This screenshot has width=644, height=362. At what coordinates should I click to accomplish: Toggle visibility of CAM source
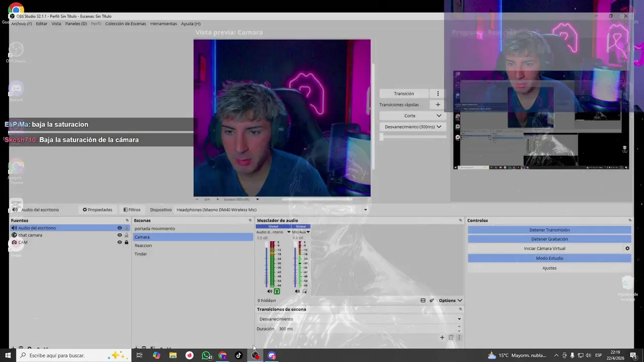tap(120, 242)
